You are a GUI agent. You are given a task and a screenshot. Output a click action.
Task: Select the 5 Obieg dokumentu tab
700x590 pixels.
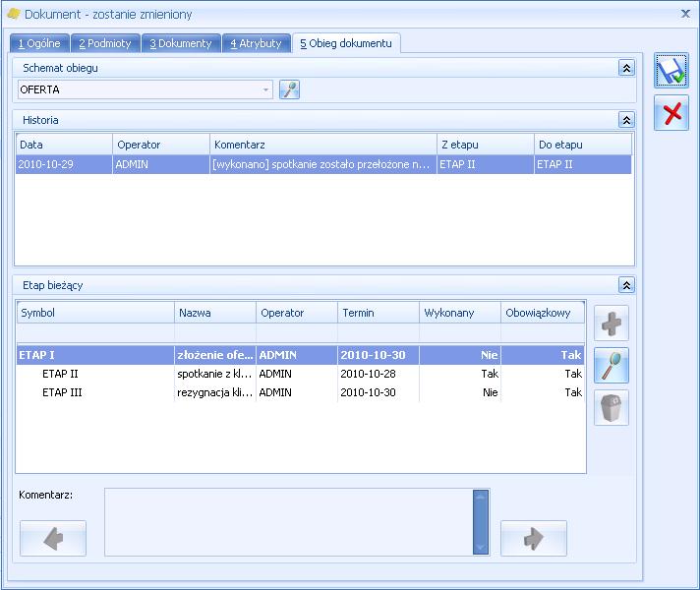(x=346, y=43)
